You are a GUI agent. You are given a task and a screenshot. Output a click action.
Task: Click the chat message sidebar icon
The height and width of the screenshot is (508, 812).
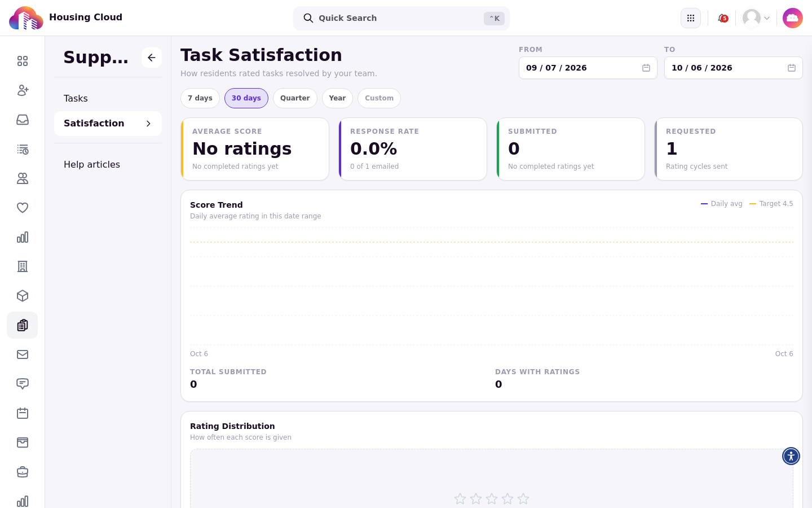[23, 384]
